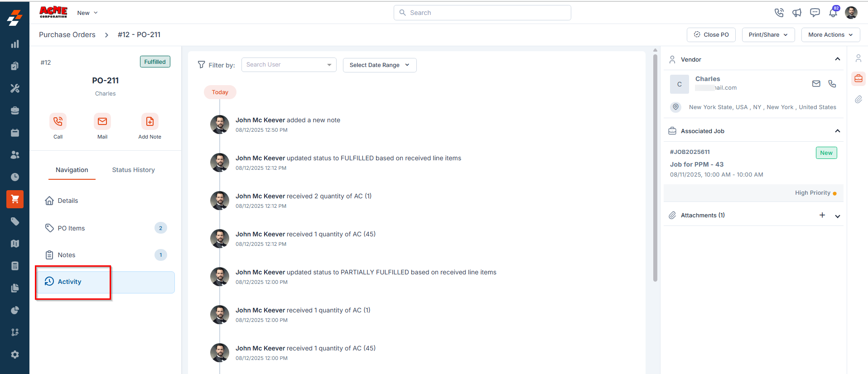868x374 pixels.
Task: Select the Navigation tab
Action: pos(72,170)
